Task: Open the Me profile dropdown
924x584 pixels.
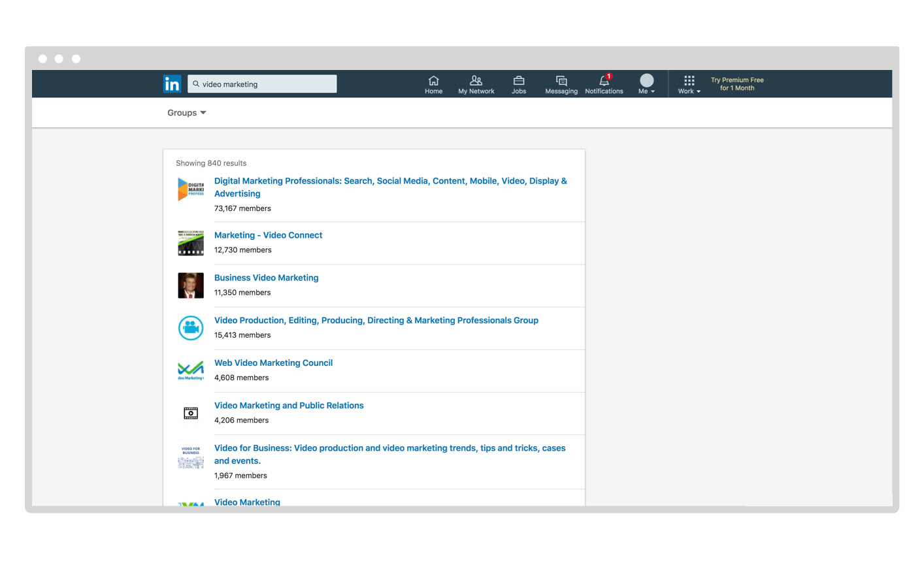Action: (646, 84)
